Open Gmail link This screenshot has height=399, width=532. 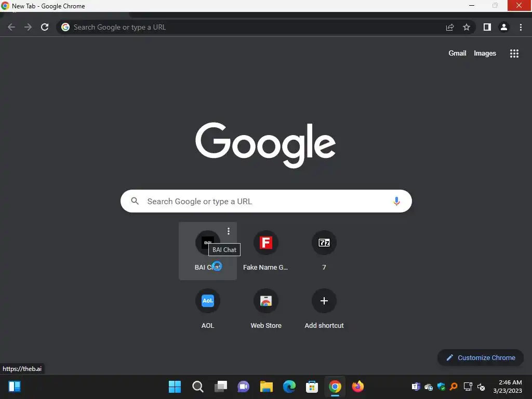pos(457,54)
